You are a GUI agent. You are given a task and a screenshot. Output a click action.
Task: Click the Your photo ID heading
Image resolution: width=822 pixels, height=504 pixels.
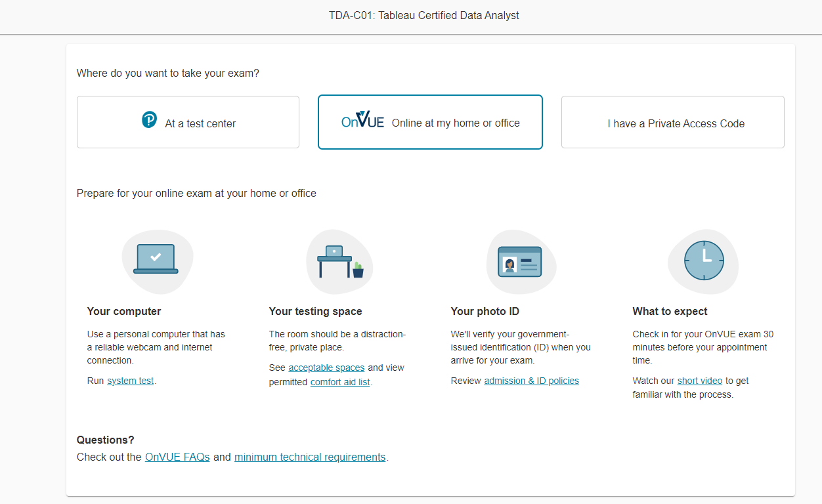(485, 311)
